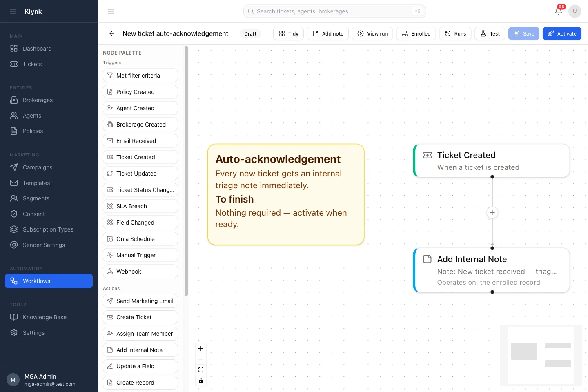588x392 pixels.
Task: Click the Tidy button
Action: [x=288, y=33]
